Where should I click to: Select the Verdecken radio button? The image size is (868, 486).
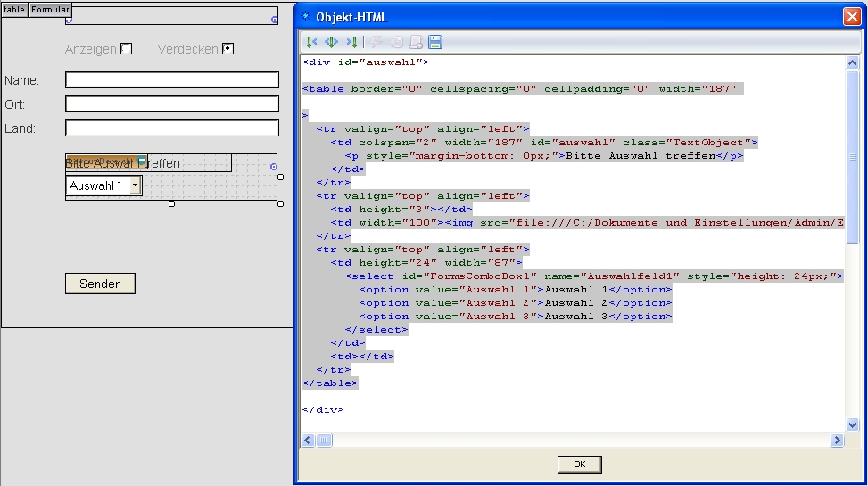227,49
